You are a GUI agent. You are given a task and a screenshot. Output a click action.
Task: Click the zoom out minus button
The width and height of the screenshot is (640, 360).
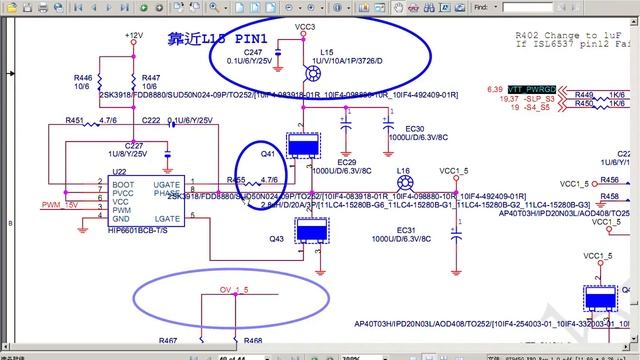(x=289, y=7)
